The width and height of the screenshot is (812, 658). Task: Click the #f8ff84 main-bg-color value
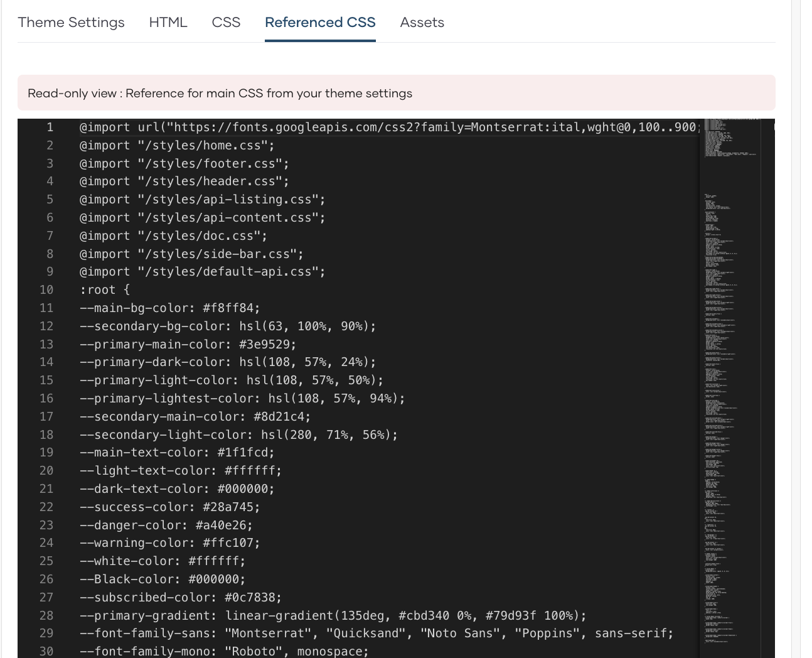point(230,308)
